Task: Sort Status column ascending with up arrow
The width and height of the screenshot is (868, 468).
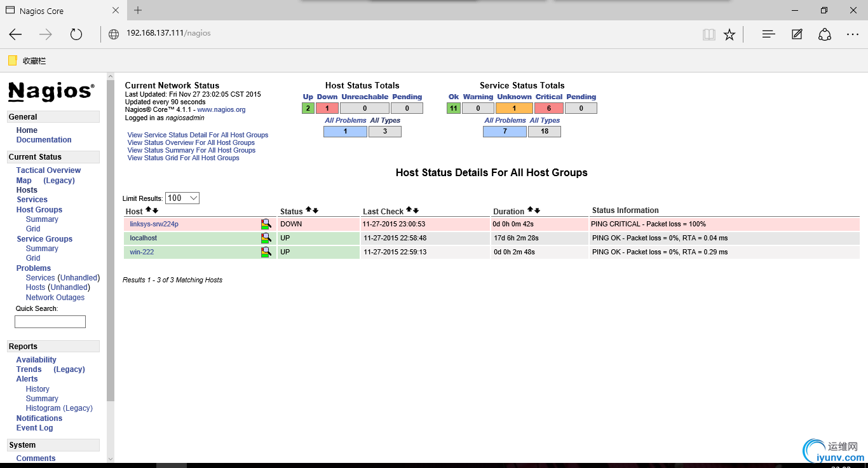Action: pos(308,210)
